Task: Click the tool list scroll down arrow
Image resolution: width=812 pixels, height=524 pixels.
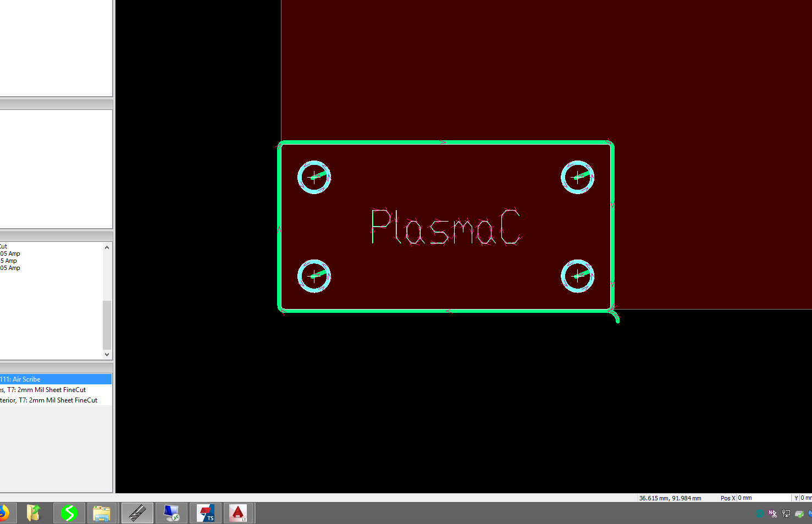Action: 107,355
